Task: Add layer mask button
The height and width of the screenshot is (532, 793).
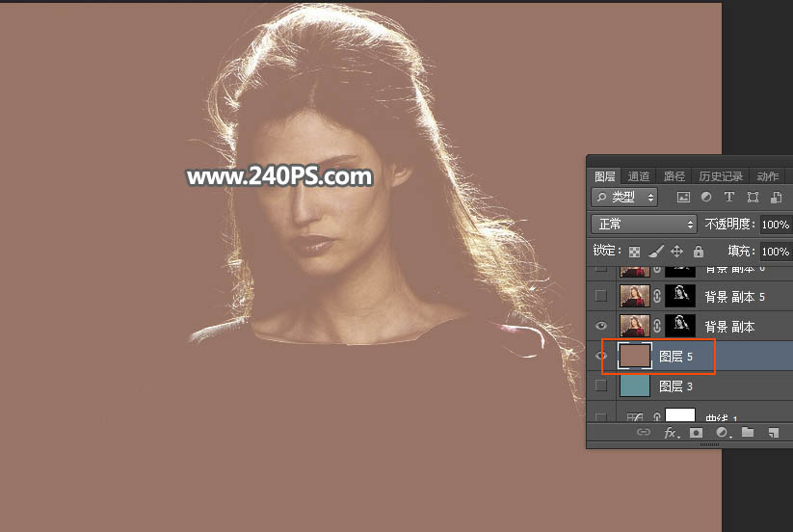Action: [697, 433]
